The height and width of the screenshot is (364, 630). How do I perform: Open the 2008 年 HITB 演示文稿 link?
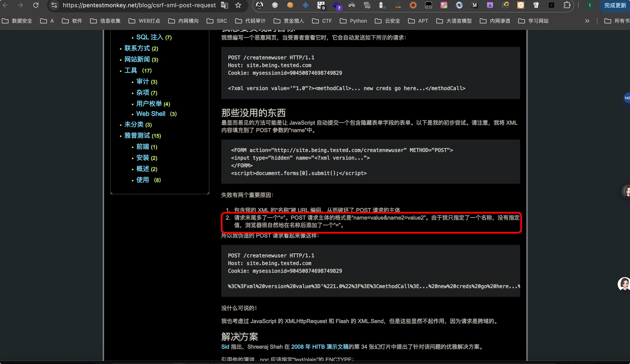(x=320, y=347)
